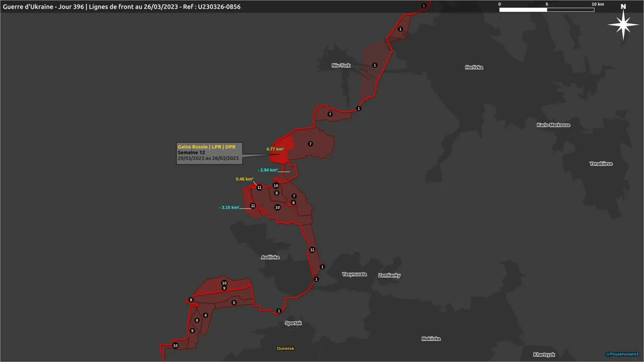Click the Spartak label
Image resolution: width=644 pixels, height=362 pixels.
pos(293,323)
